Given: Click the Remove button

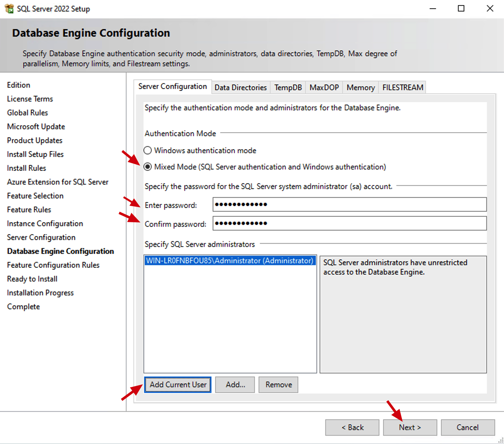Looking at the screenshot, I should click(x=278, y=385).
